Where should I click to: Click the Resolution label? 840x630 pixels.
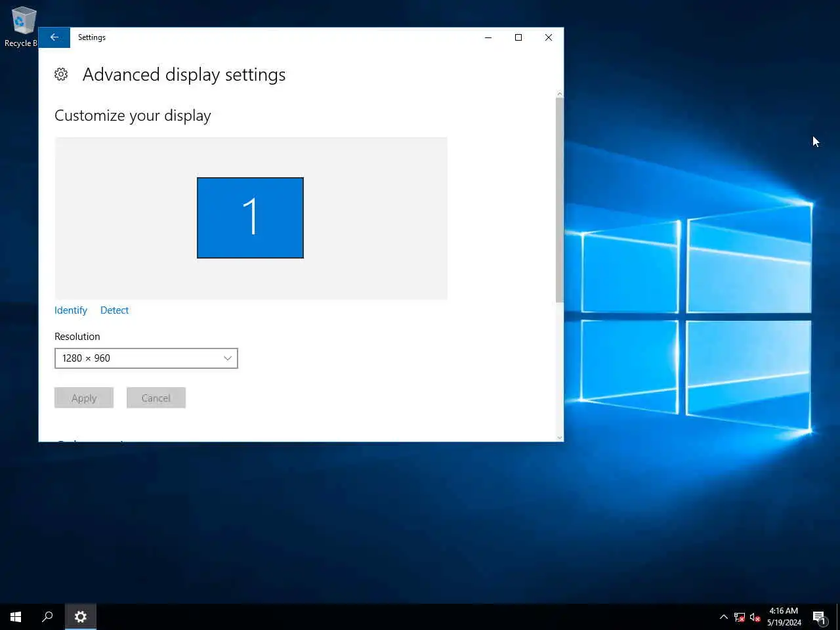coord(77,337)
